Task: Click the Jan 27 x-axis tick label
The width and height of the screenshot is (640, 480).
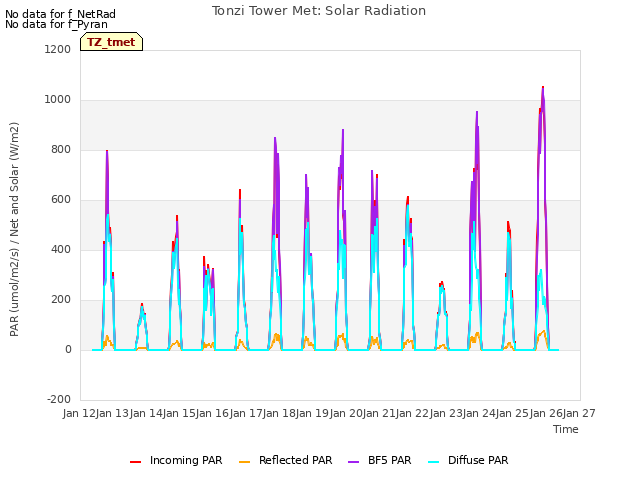Action: 579,413
